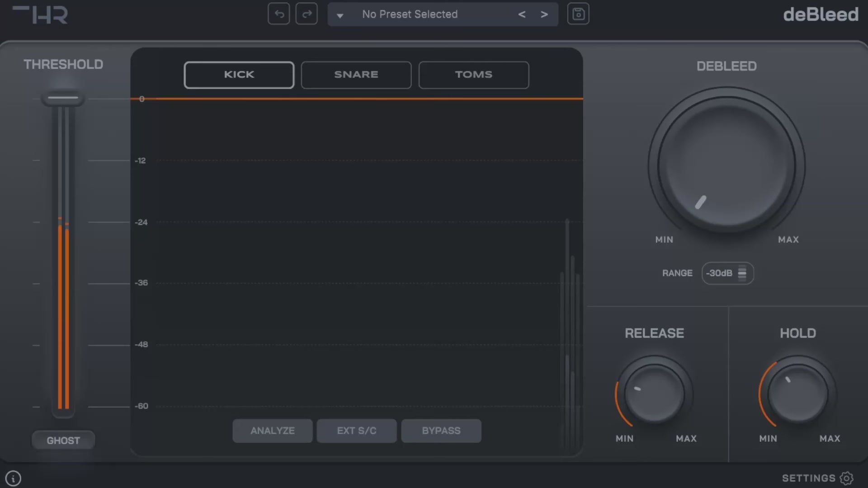868x488 pixels.
Task: Click the THR logo
Action: [40, 14]
